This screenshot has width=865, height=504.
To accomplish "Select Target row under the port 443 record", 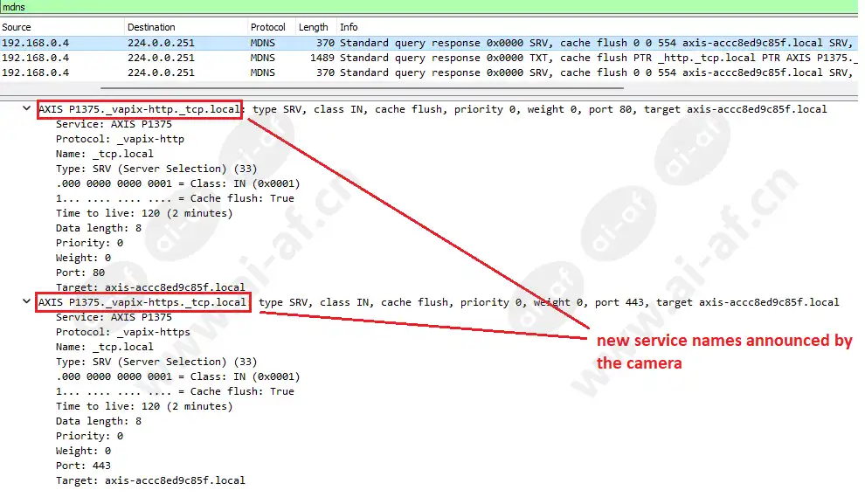I will (150, 480).
